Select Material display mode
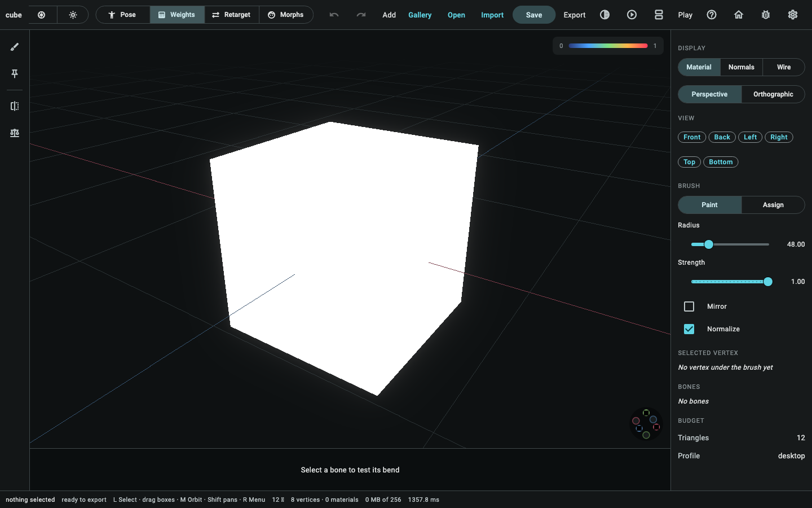 point(699,67)
